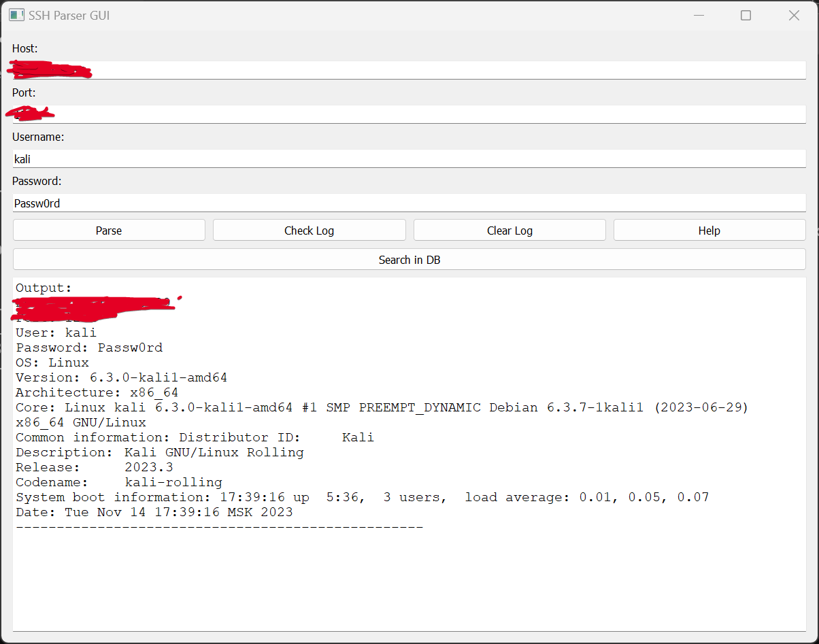Close the SSH Parser GUI window
Screen dimensions: 819x644
[793, 14]
